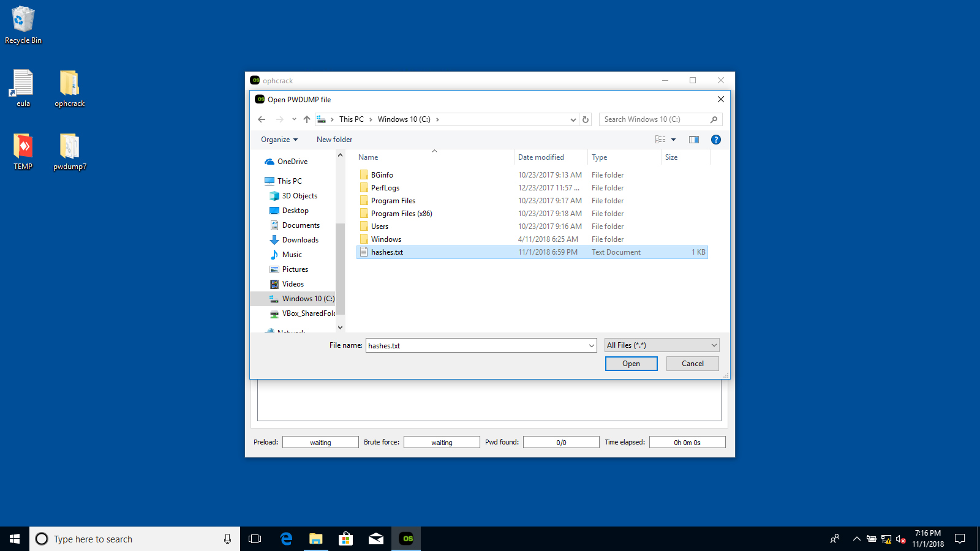This screenshot has height=551, width=980.
Task: Expand chevron after This PC in path
Action: [x=371, y=119]
